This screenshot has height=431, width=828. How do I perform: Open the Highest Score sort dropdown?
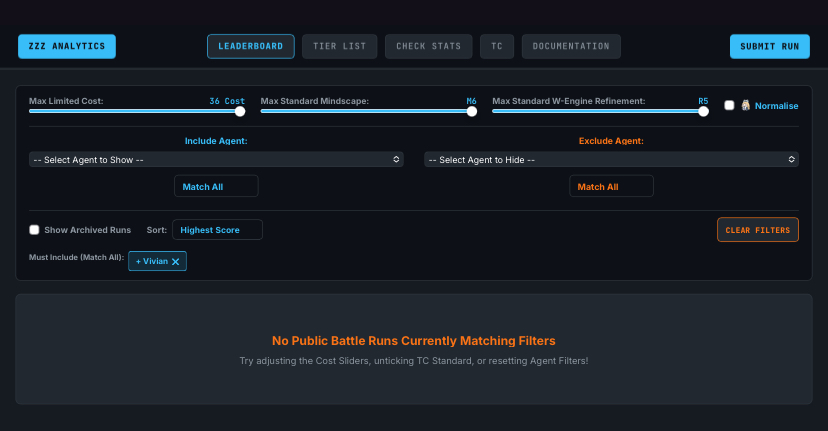(x=217, y=230)
